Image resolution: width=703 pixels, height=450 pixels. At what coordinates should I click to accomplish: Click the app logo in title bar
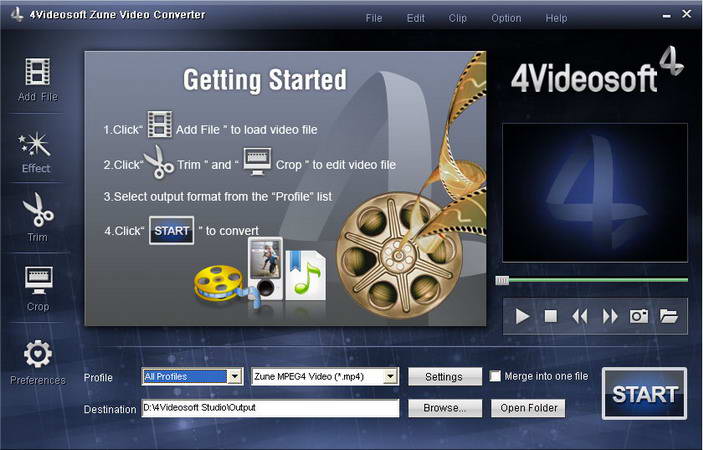(x=17, y=14)
